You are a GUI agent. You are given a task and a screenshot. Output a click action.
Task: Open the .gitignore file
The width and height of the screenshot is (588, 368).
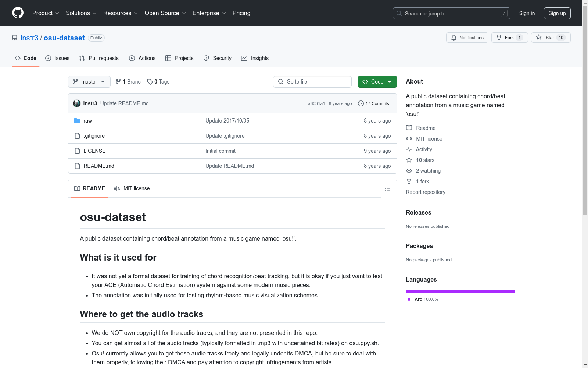point(94,136)
